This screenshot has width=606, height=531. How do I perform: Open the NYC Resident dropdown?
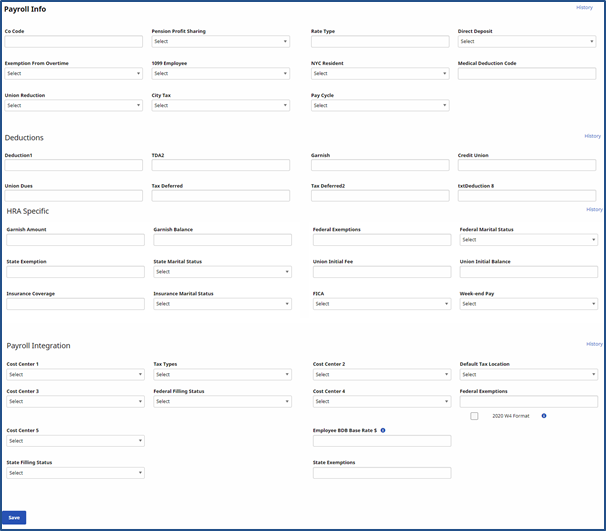pos(379,73)
